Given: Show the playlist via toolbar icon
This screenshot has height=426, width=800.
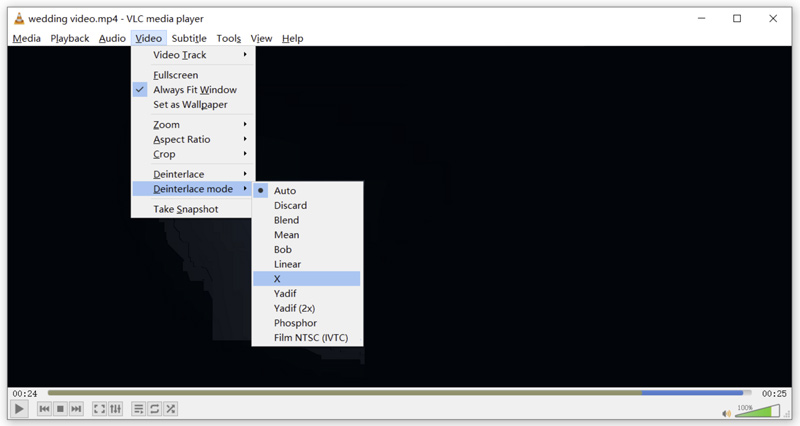Looking at the screenshot, I should click(138, 409).
